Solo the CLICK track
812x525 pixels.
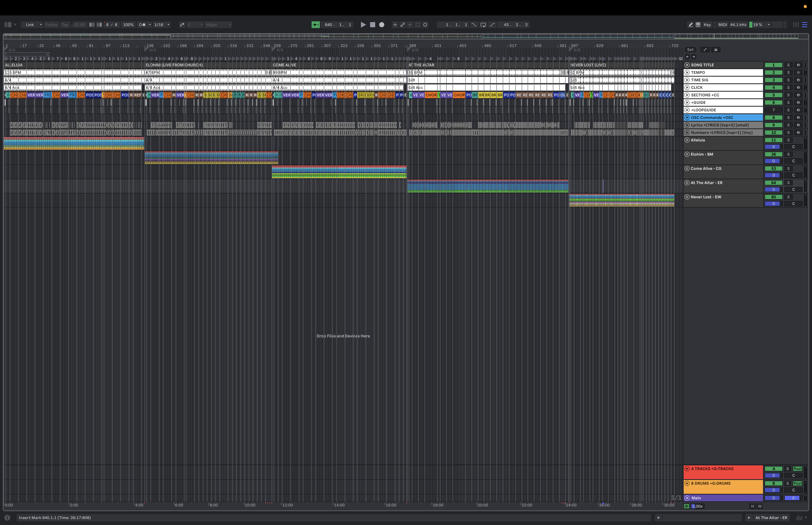(788, 87)
